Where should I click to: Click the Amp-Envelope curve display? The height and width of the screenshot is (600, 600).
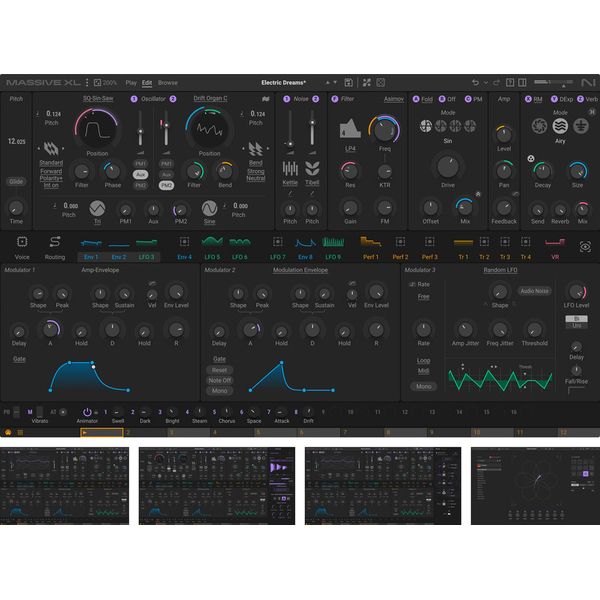[90, 377]
